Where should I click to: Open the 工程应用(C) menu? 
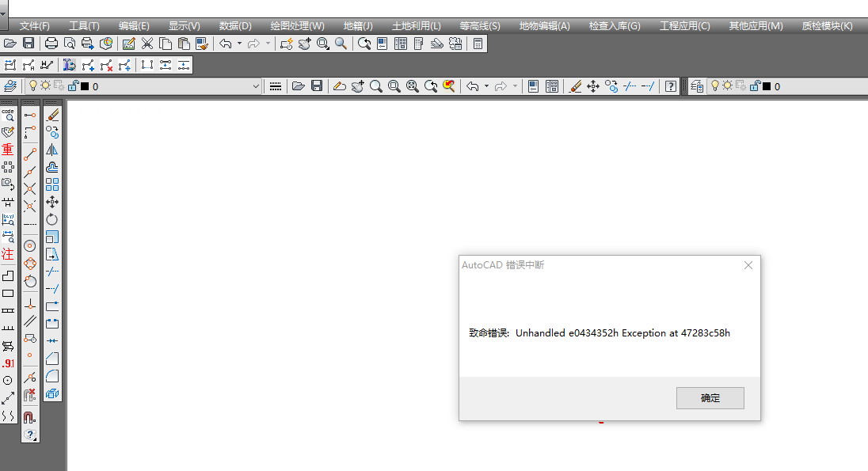(685, 26)
